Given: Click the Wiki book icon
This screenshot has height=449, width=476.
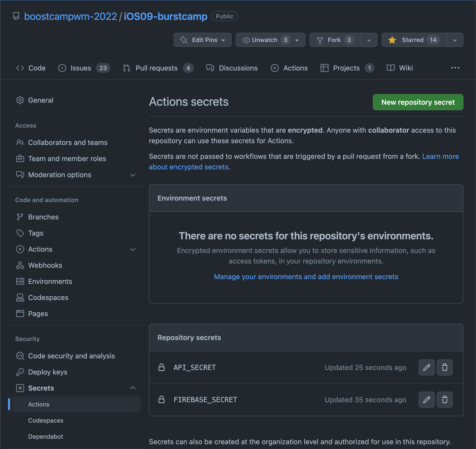Looking at the screenshot, I should [x=391, y=68].
